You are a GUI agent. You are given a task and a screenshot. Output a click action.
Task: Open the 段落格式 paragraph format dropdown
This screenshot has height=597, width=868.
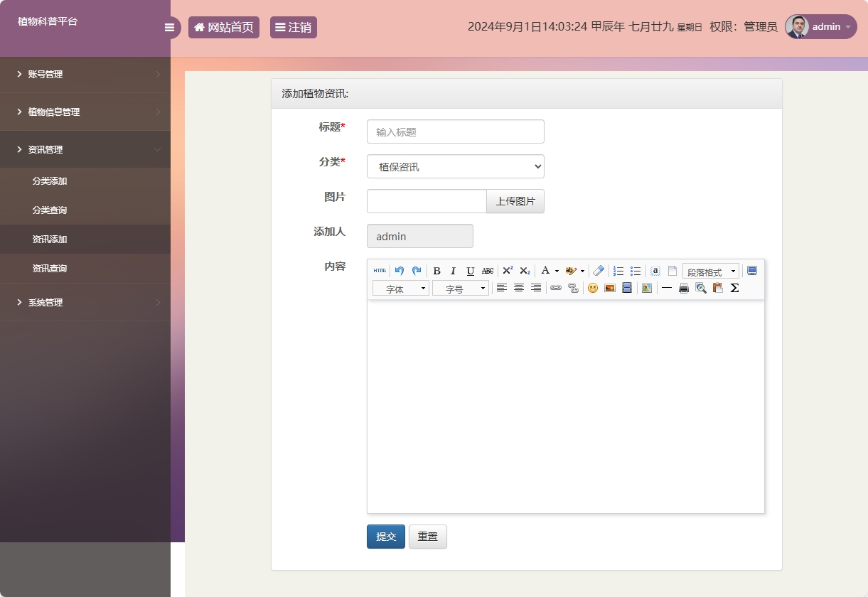tap(710, 271)
